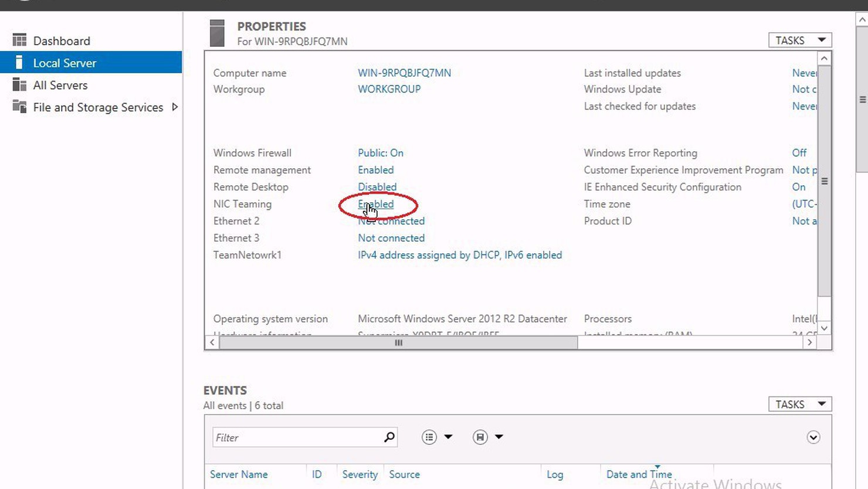Sort events by Server Name column
Image resolution: width=868 pixels, height=489 pixels.
point(239,474)
